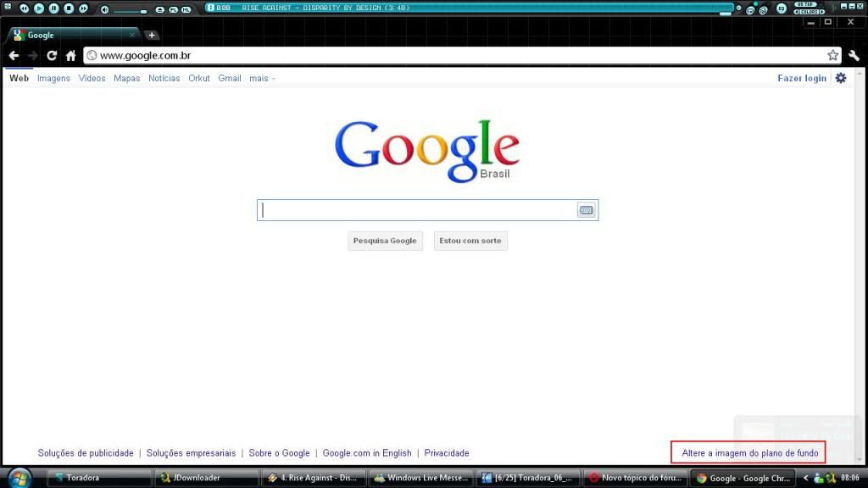This screenshot has width=868, height=488.
Task: Select Web in Google top bar
Action: pos(19,78)
